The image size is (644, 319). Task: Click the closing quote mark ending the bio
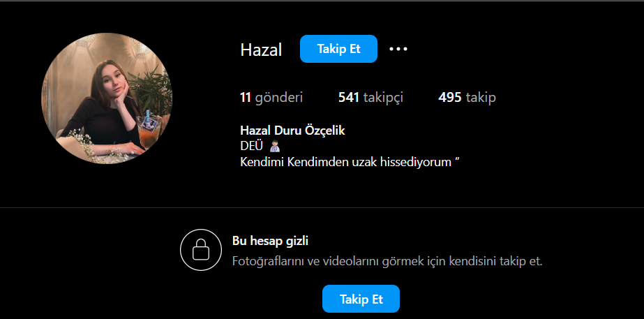[457, 159]
